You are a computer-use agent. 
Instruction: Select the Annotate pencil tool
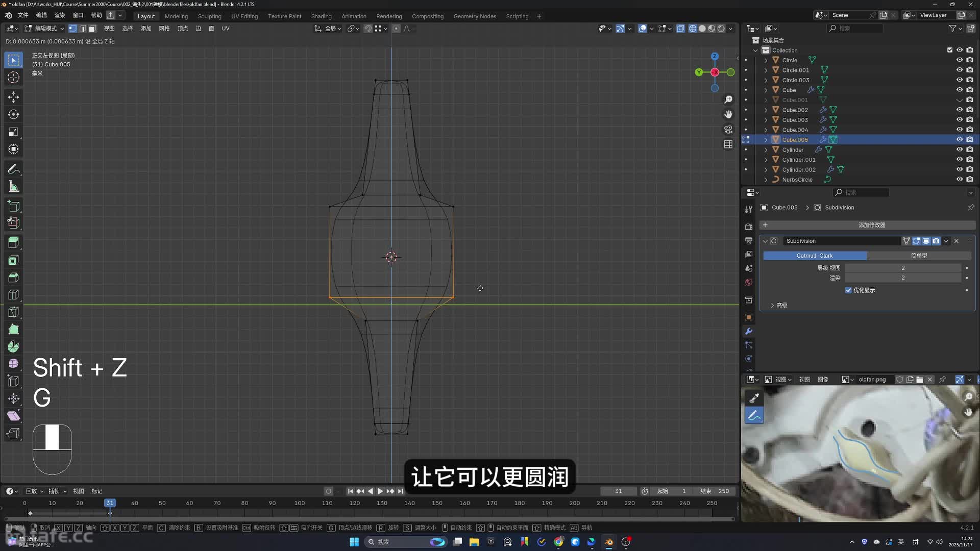(x=14, y=169)
